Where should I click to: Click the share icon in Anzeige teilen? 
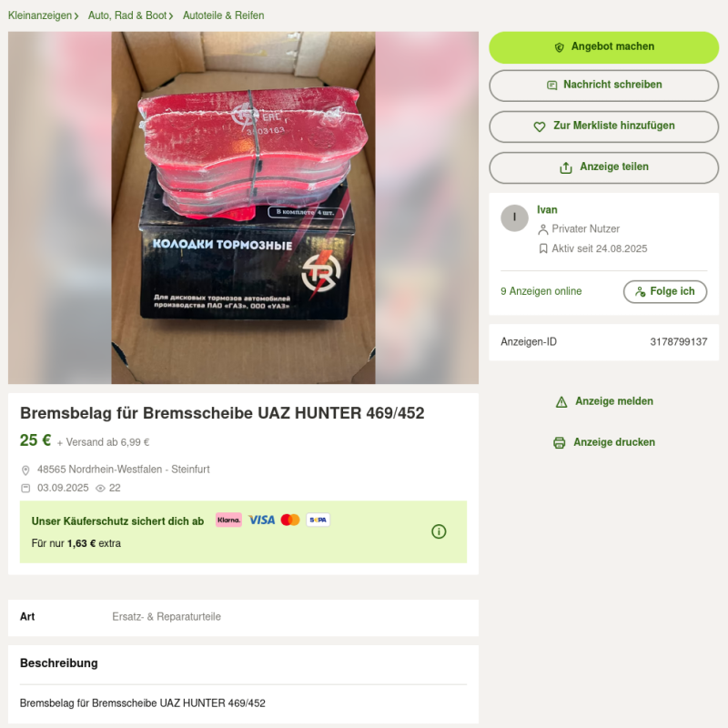(565, 167)
